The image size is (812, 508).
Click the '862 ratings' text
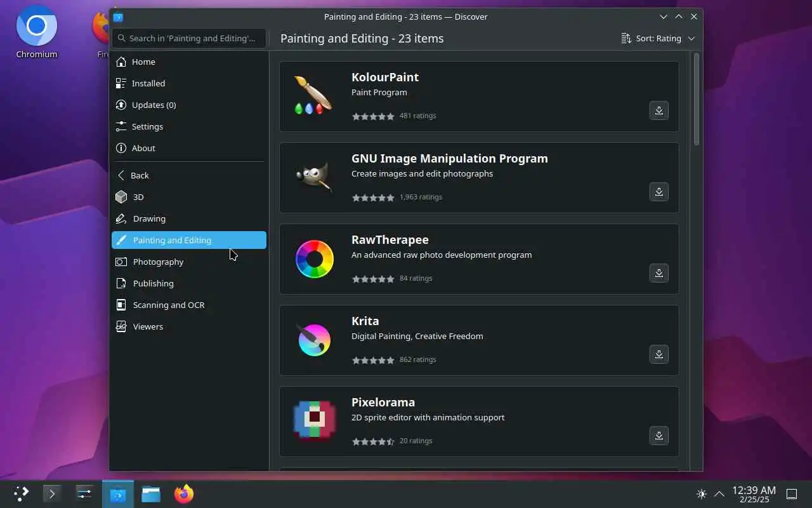[x=417, y=359]
